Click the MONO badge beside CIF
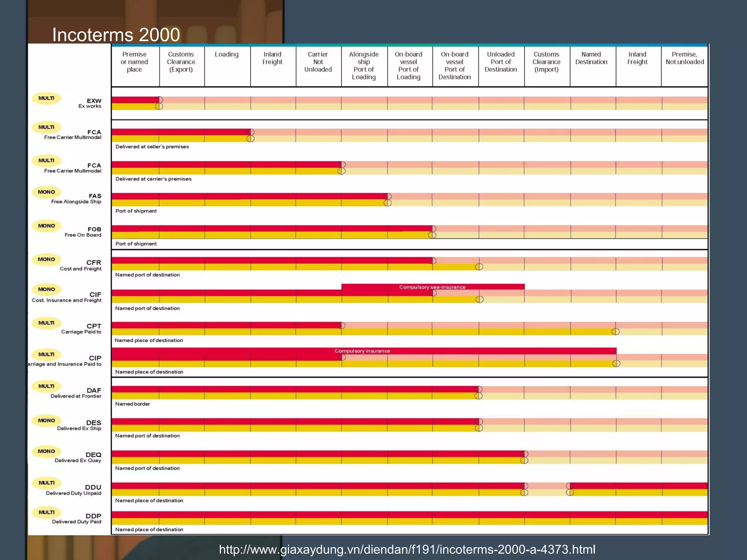The image size is (747, 560). (46, 289)
